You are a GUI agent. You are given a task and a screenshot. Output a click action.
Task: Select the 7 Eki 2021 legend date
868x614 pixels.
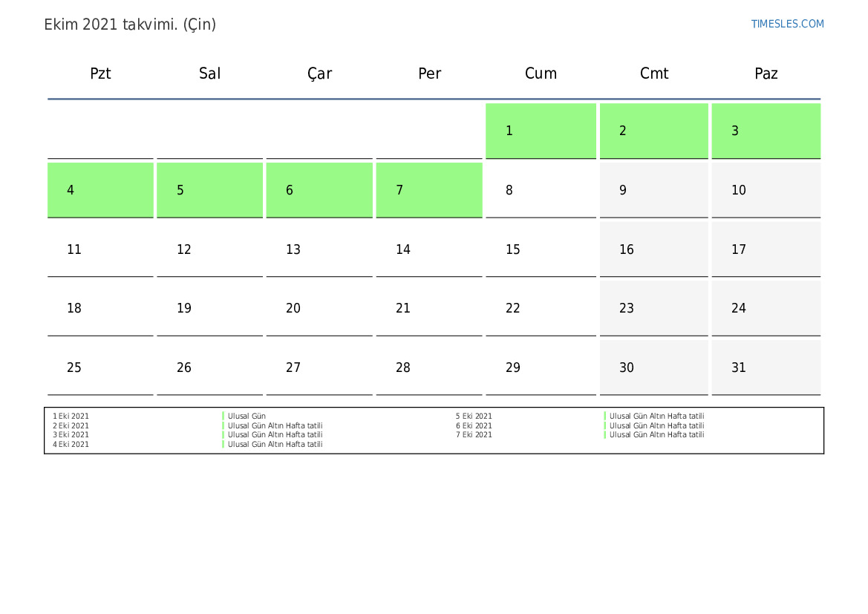pyautogui.click(x=474, y=435)
